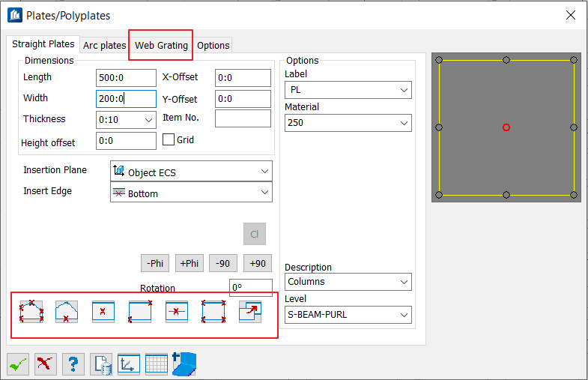Open the Label dropdown showing PL
588x380 pixels.
(348, 90)
